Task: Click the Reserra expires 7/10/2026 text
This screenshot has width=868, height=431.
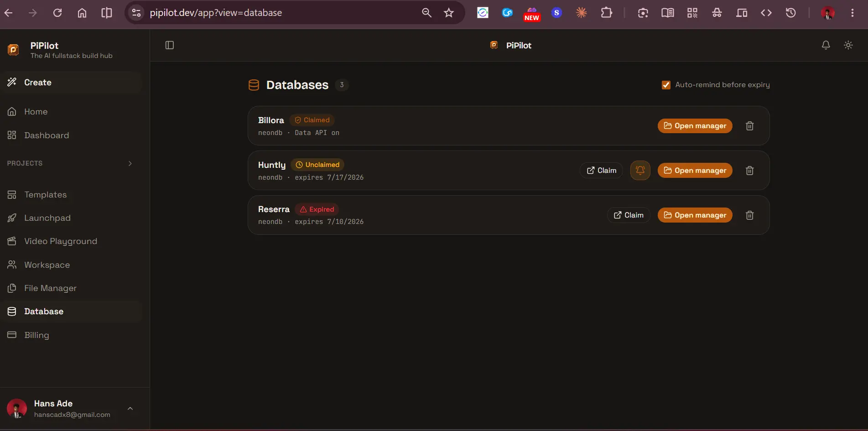Action: tap(329, 222)
